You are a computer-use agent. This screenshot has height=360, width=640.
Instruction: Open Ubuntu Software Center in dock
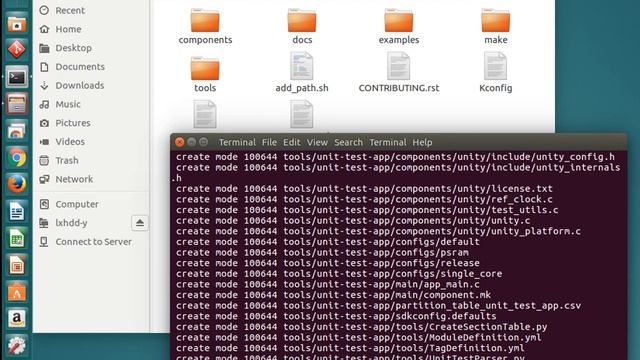point(17,292)
